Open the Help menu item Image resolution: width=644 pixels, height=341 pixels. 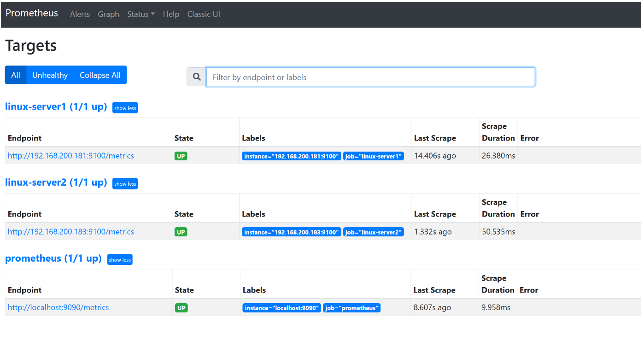click(171, 14)
